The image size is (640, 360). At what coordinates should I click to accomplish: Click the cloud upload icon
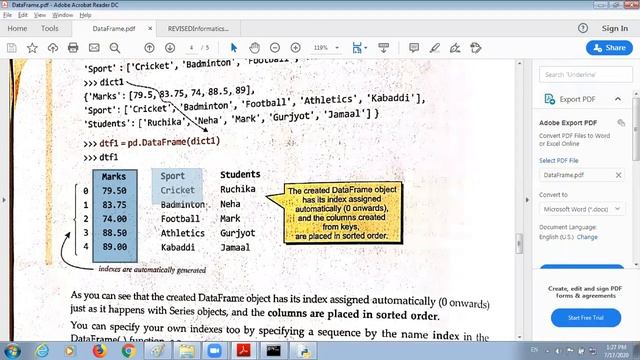pos(53,48)
